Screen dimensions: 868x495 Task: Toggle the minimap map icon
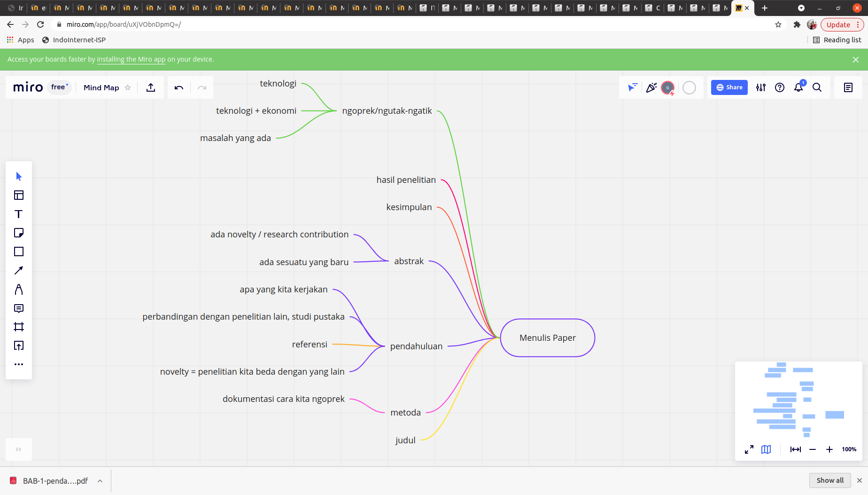(x=766, y=449)
